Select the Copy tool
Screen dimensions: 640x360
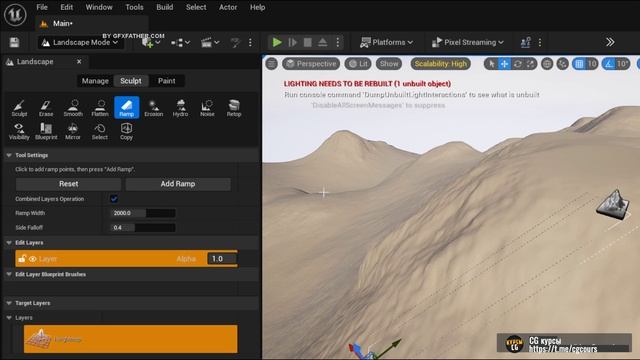tap(127, 131)
